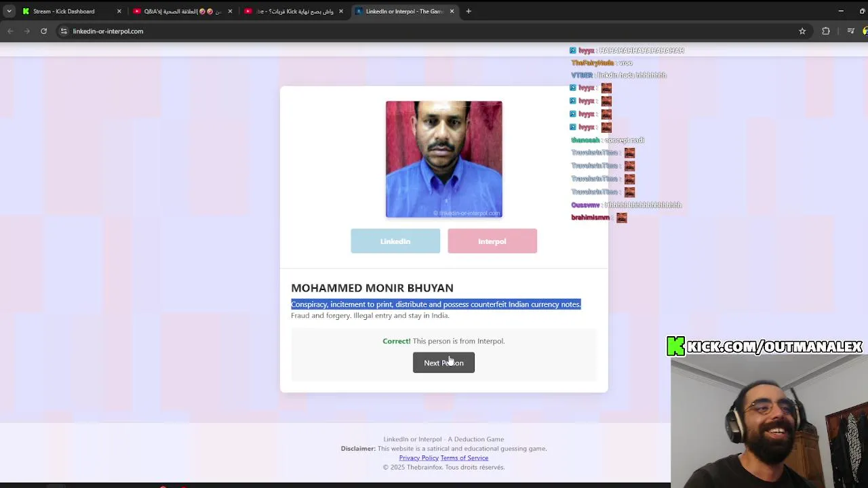Close the LinkedIn or Interpol tab
This screenshot has width=868, height=488.
coord(452,11)
